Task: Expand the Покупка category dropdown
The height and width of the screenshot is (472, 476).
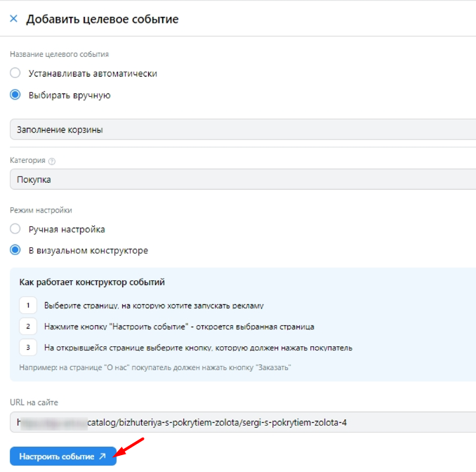Action: [x=243, y=179]
